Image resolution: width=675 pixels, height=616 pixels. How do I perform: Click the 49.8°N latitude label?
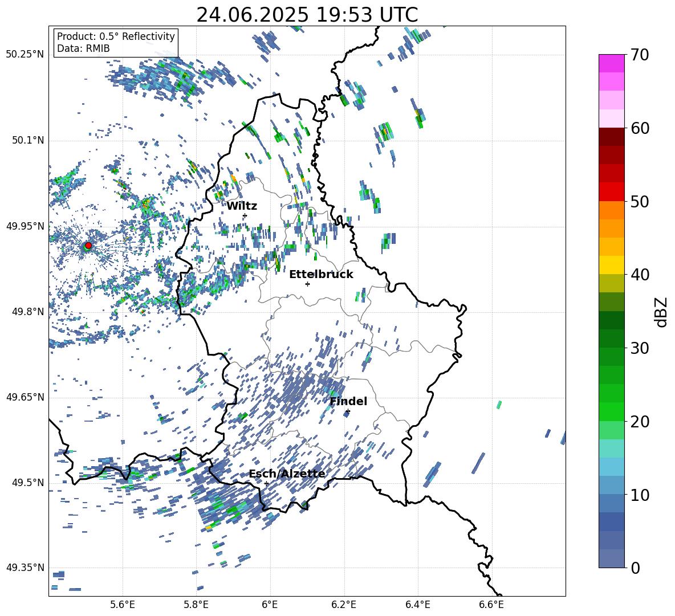coord(27,312)
